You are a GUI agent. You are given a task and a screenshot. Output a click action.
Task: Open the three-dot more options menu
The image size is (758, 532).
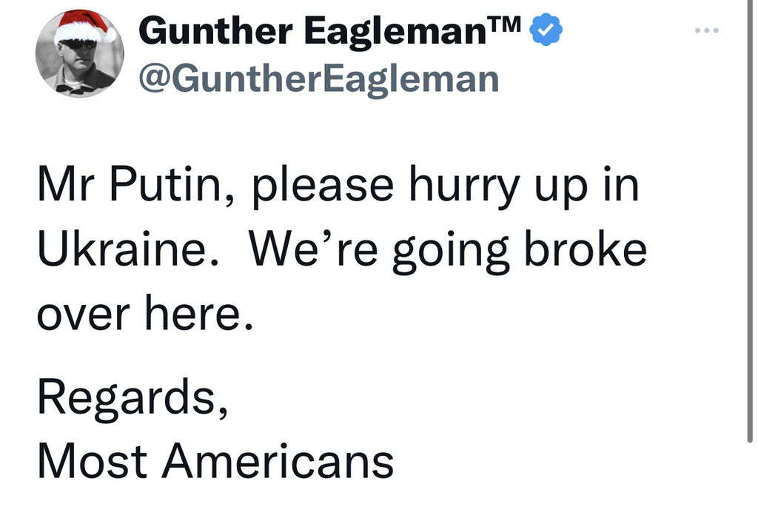706,30
